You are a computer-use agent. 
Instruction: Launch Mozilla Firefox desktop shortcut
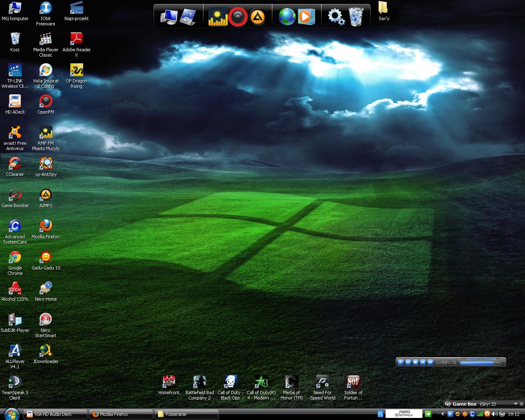click(x=46, y=229)
